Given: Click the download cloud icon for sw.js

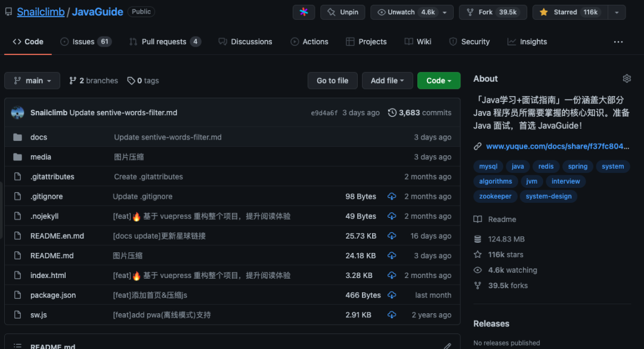Looking at the screenshot, I should coord(392,315).
